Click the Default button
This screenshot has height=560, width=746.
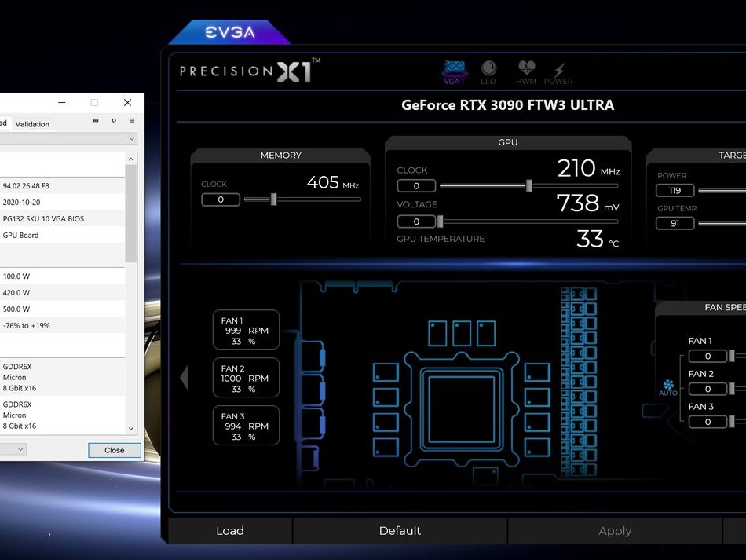[400, 530]
